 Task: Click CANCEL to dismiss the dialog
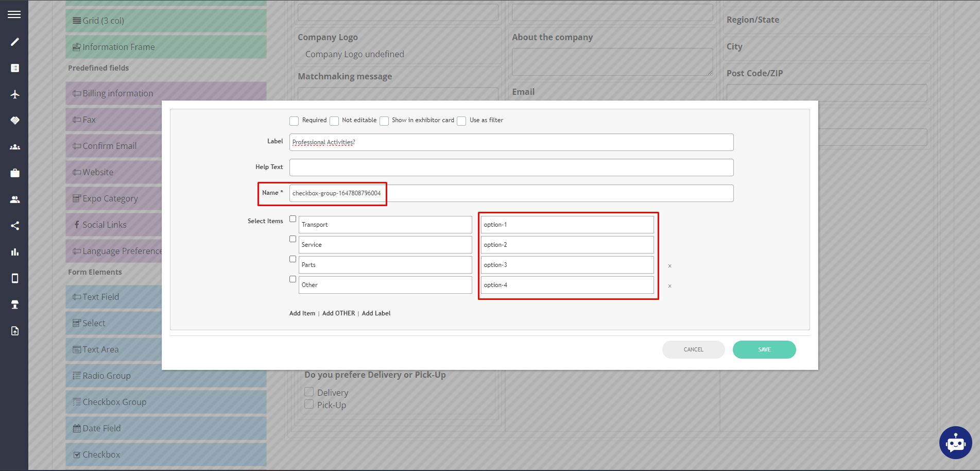[693, 349]
